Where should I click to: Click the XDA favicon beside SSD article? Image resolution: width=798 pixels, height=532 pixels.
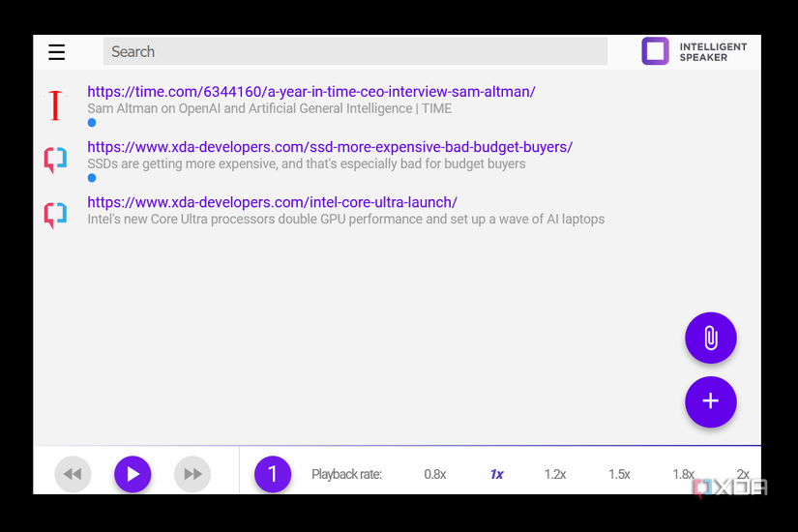point(55,160)
